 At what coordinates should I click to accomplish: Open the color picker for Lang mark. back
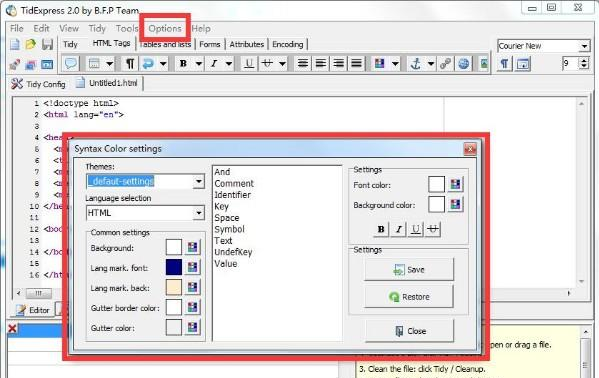pos(193,287)
